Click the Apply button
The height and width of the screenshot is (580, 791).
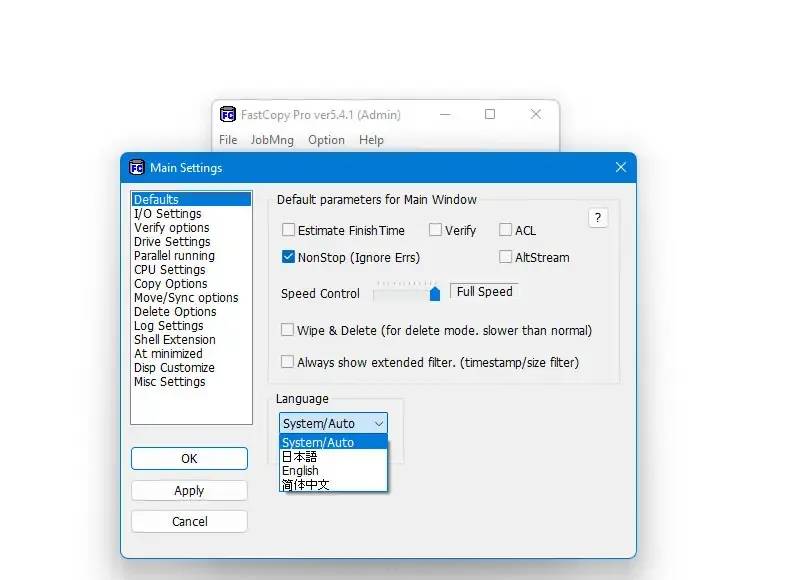(x=189, y=491)
